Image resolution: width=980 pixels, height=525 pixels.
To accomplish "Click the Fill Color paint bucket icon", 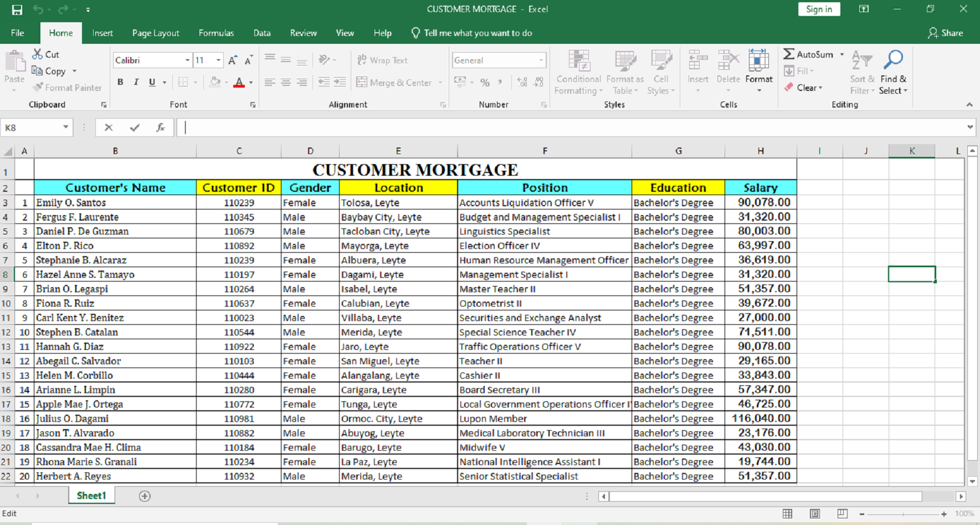I will pyautogui.click(x=215, y=82).
